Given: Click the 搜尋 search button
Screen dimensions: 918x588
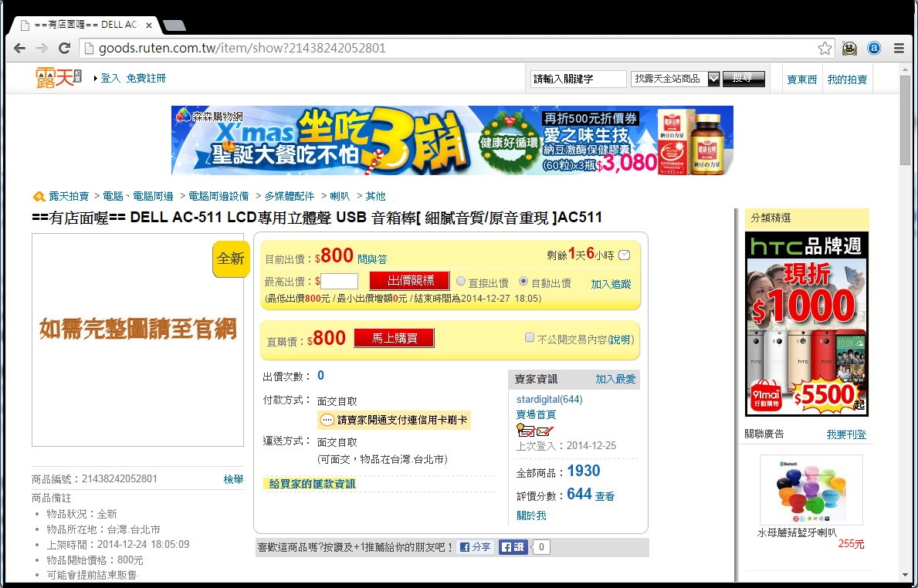Looking at the screenshot, I should (744, 79).
